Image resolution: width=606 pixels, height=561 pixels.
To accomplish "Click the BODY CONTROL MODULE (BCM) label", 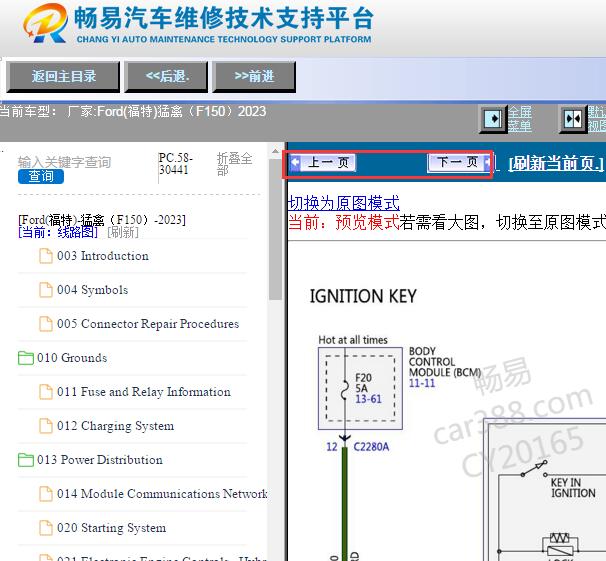I will [x=445, y=362].
